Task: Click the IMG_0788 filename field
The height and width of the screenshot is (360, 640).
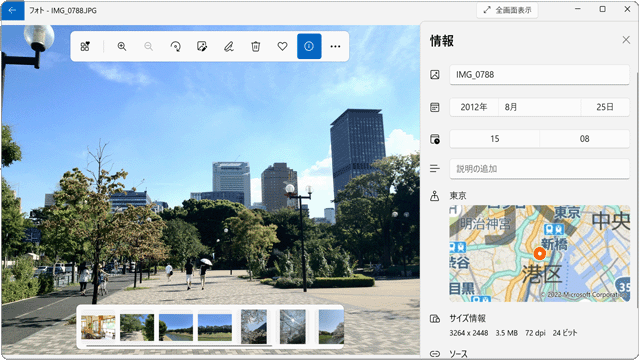Action: (x=539, y=75)
